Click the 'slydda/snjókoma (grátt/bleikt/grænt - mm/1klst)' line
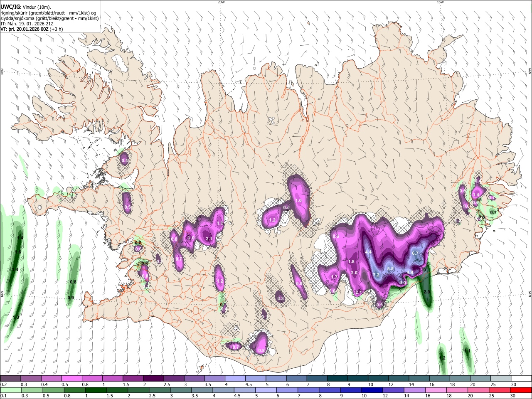532x399 pixels. coord(49,18)
